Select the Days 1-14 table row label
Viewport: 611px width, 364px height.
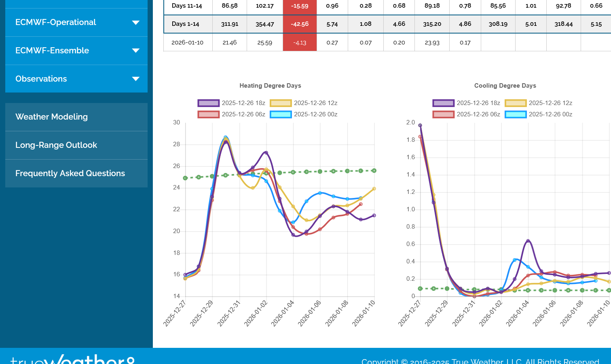pyautogui.click(x=185, y=24)
